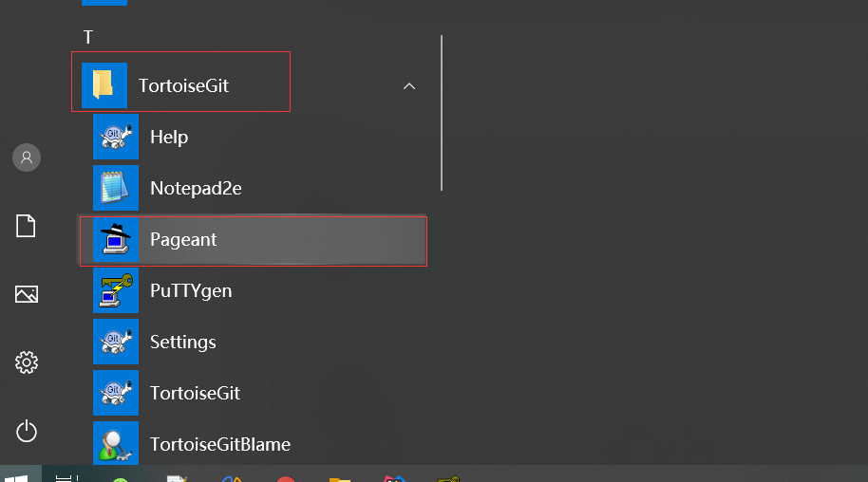Image resolution: width=868 pixels, height=482 pixels.
Task: Click the app list scrollbar
Action: tap(442, 112)
